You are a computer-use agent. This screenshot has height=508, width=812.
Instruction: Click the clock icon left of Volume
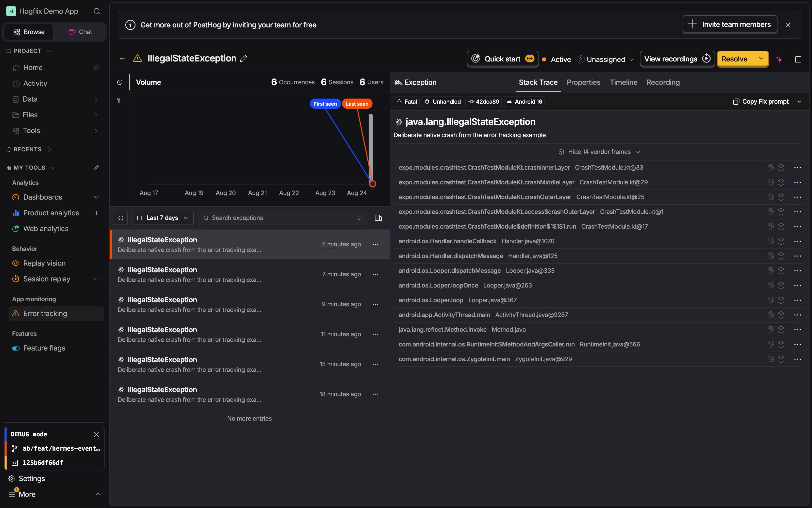[x=120, y=82]
